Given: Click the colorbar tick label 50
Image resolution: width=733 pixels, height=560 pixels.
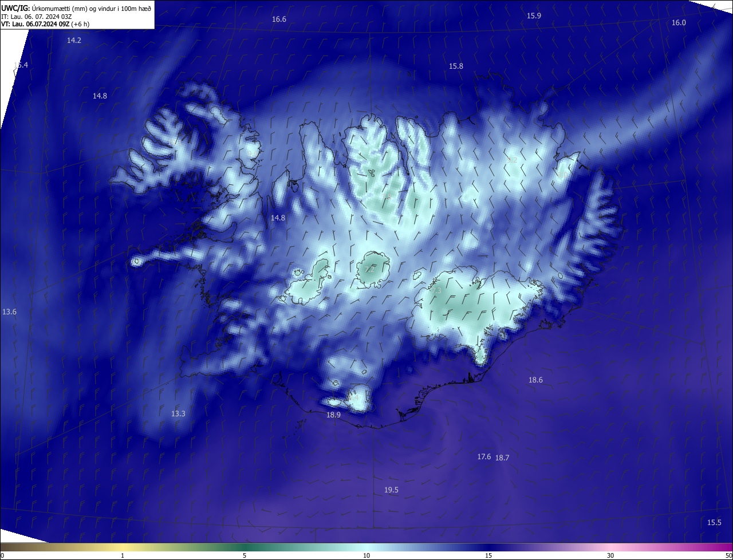Looking at the screenshot, I should pyautogui.click(x=728, y=555).
